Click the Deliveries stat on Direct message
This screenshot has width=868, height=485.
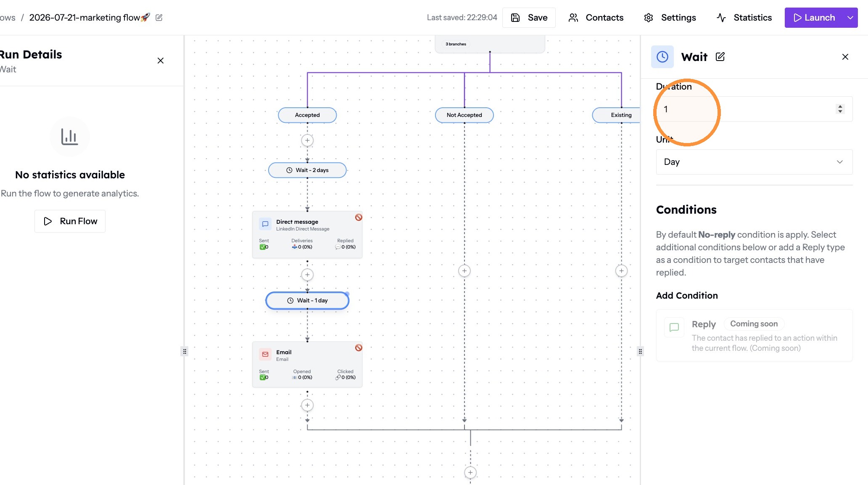pos(302,244)
